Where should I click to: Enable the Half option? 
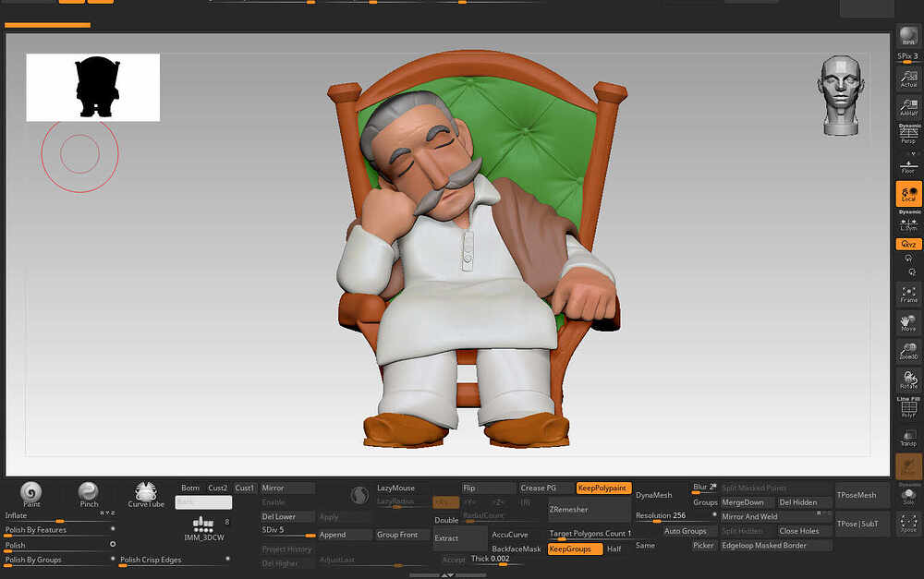(x=614, y=549)
